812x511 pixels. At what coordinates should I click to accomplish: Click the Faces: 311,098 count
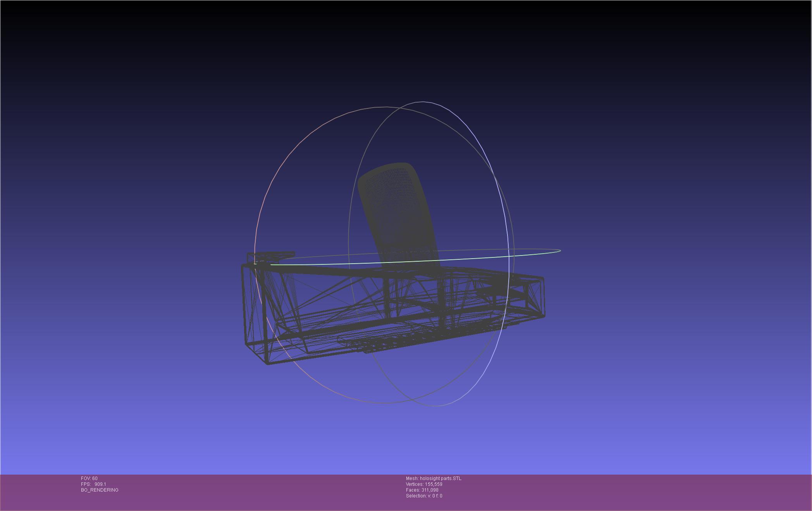click(422, 490)
